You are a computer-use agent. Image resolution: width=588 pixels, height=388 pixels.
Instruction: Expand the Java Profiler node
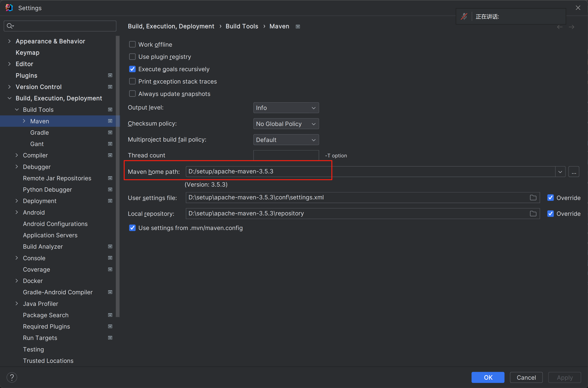tap(17, 303)
